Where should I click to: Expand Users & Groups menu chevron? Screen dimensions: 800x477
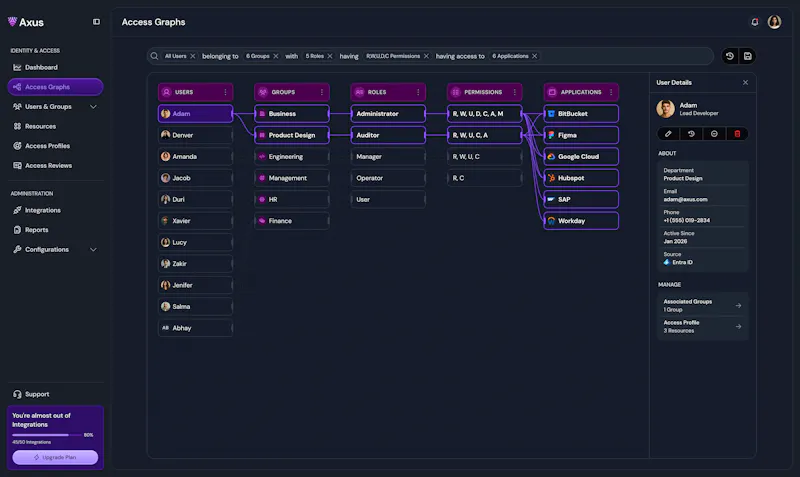[93, 107]
